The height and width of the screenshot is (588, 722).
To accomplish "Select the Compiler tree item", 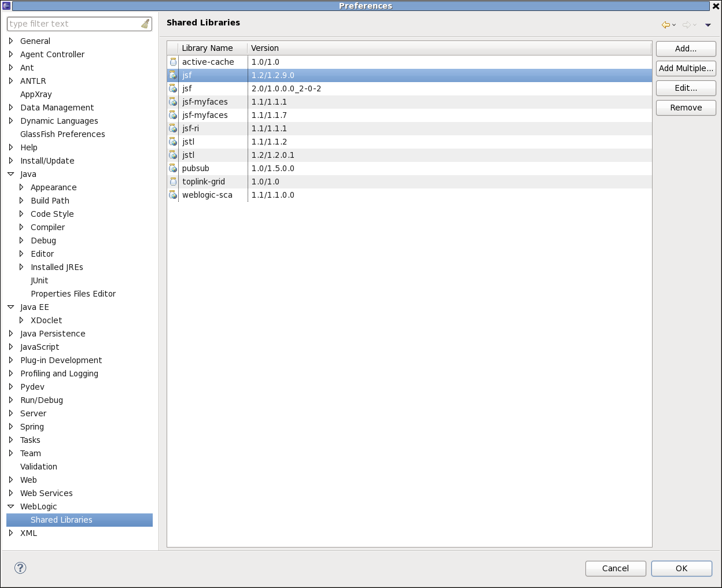I will point(47,227).
